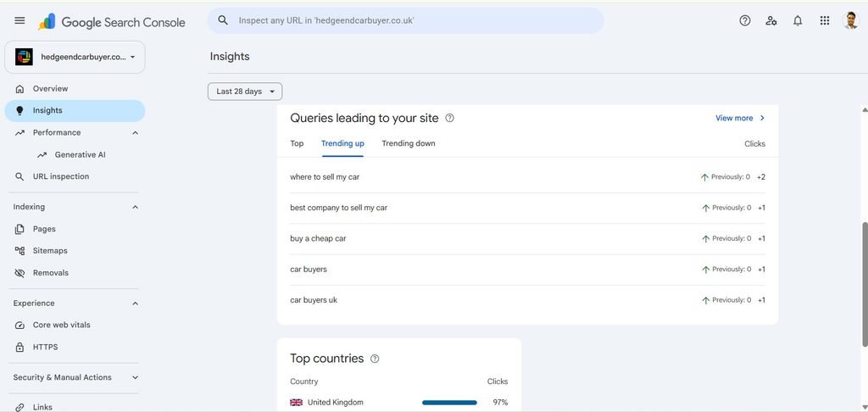The width and height of the screenshot is (868, 412).
Task: Click the URL inspection magnifier icon
Action: pos(20,176)
